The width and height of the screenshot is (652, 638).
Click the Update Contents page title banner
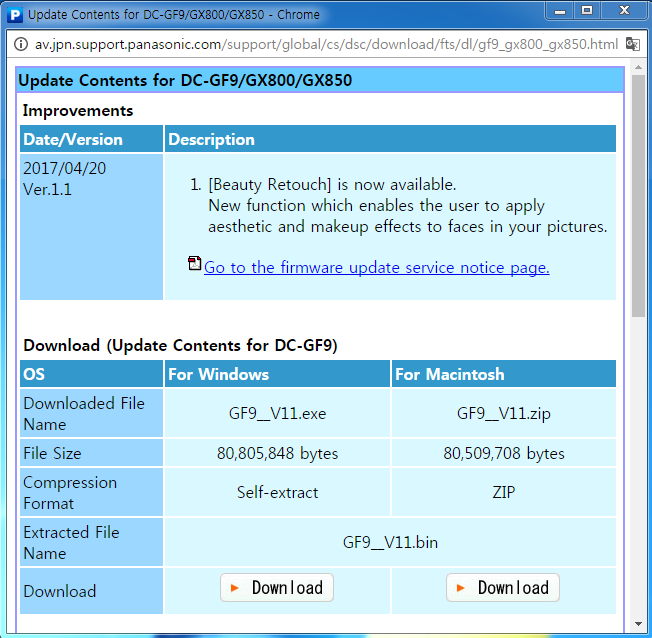(320, 80)
